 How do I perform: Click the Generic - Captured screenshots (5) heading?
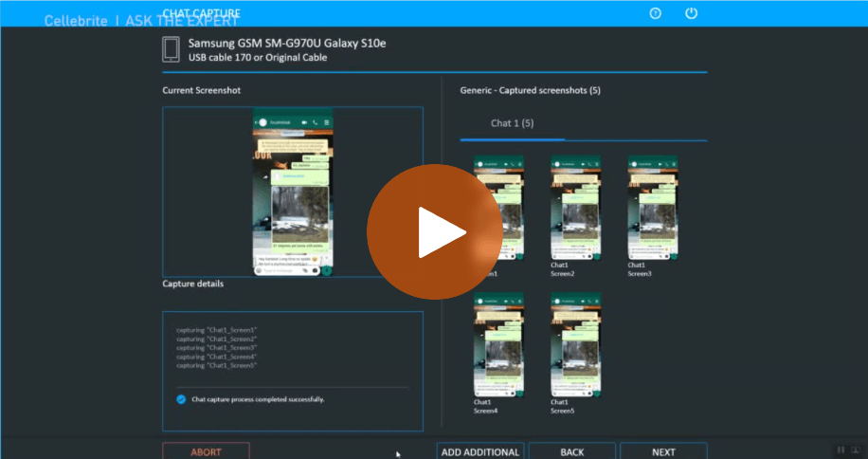click(x=531, y=90)
